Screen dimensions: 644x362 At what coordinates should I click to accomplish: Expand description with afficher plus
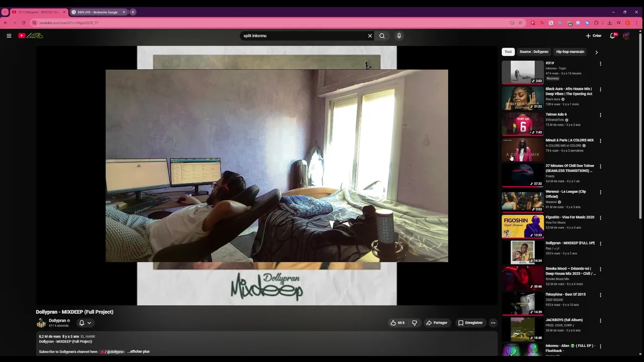(x=138, y=351)
